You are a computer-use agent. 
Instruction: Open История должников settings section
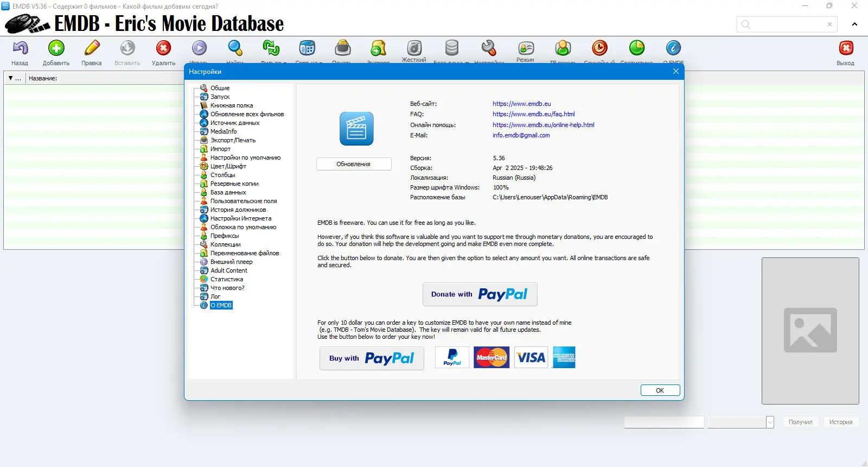(x=238, y=210)
